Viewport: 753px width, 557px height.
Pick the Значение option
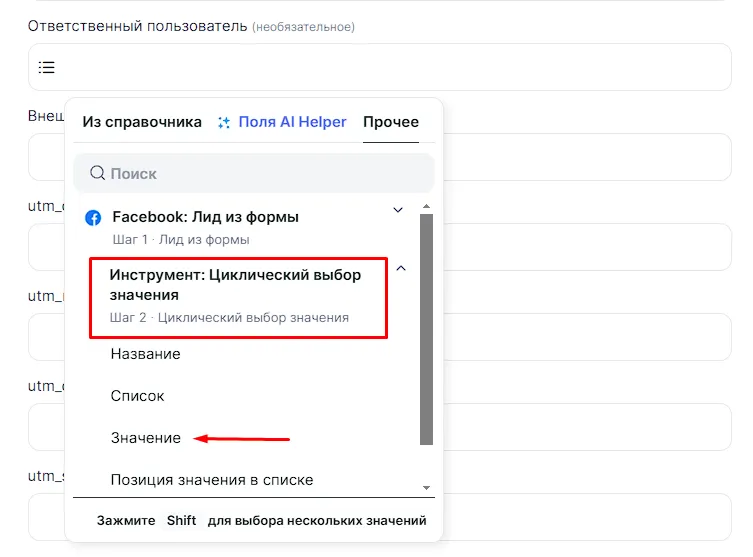[x=146, y=438]
